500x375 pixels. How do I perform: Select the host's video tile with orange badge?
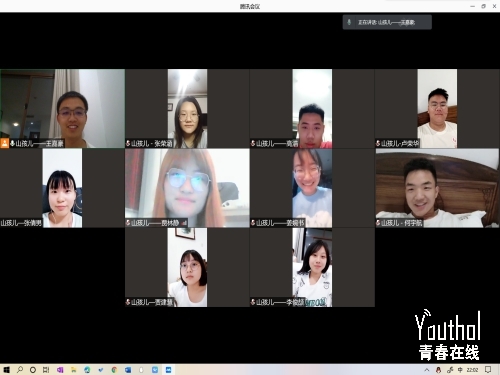pos(62,108)
